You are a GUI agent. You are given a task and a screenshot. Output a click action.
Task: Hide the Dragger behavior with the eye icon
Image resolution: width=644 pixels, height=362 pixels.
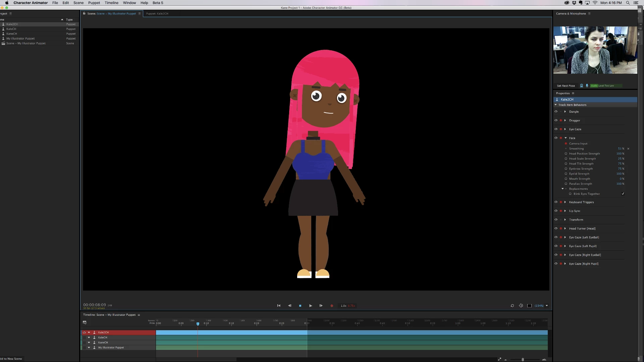coord(556,120)
